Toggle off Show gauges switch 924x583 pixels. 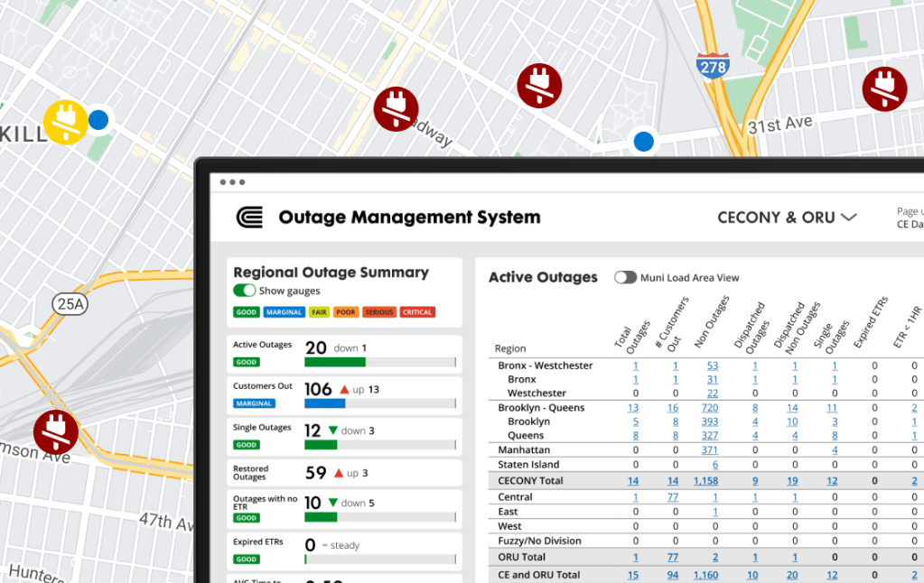tap(244, 291)
